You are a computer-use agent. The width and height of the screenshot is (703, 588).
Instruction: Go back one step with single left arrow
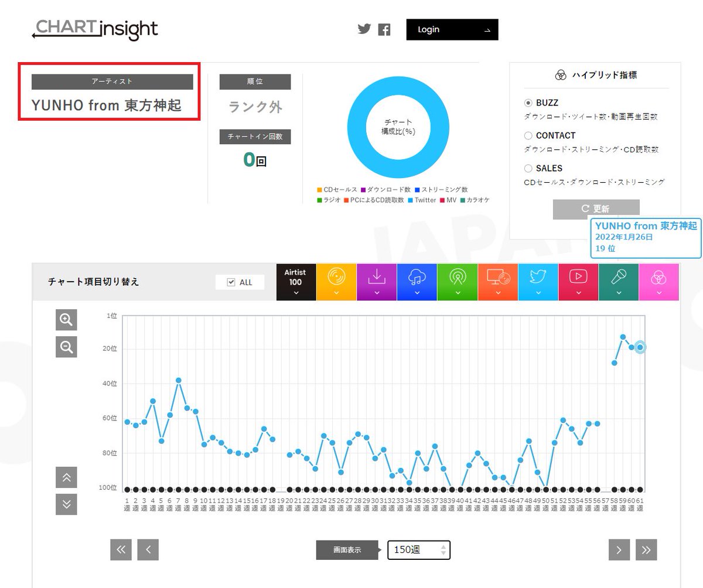(148, 549)
